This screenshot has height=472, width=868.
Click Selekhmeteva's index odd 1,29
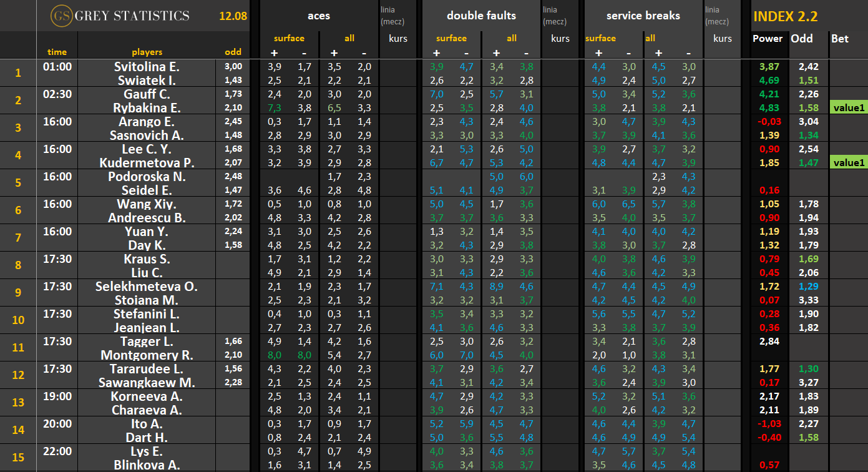(808, 286)
